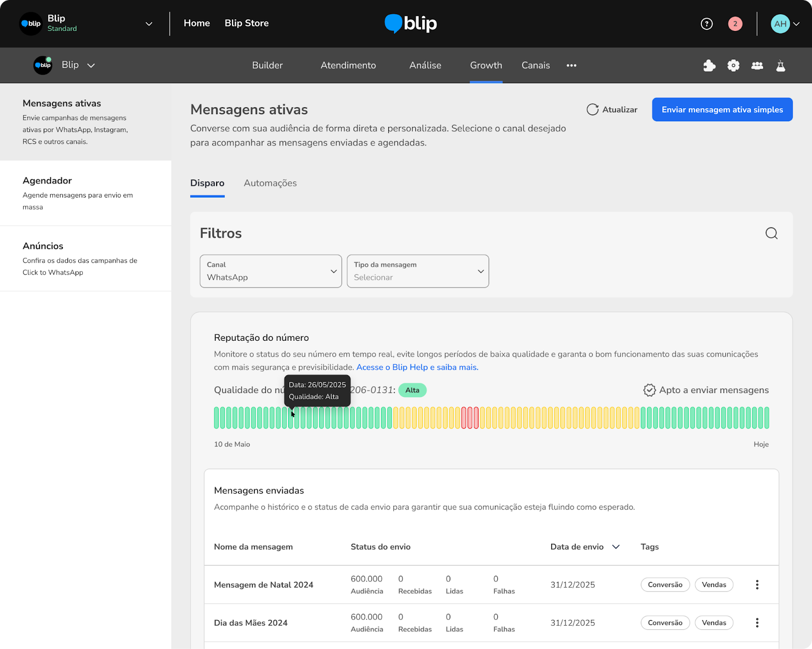Open notifications badge showing 2
812x649 pixels.
[735, 24]
